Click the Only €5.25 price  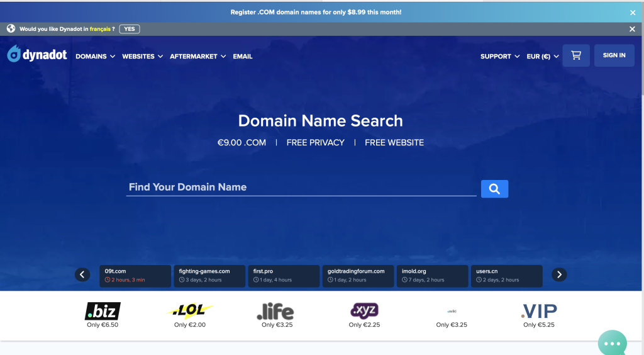point(539,325)
